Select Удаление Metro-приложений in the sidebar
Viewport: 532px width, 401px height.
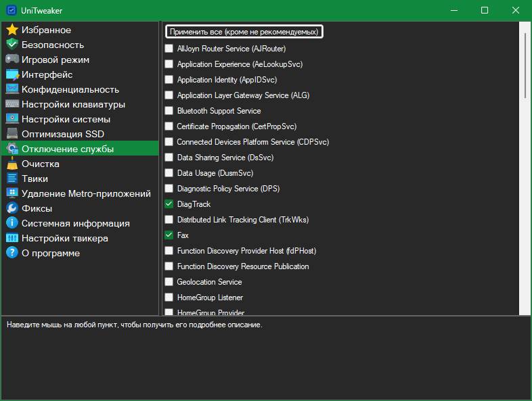tap(85, 193)
